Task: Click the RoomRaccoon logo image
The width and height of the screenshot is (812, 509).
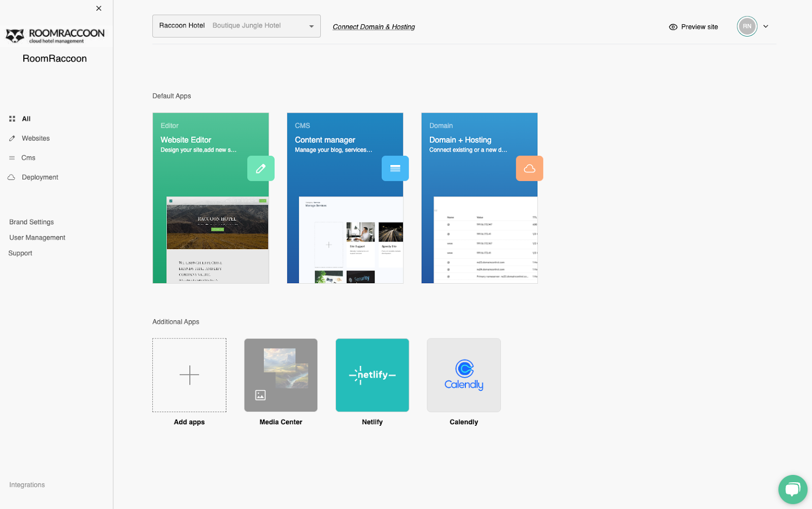Action: (x=55, y=36)
